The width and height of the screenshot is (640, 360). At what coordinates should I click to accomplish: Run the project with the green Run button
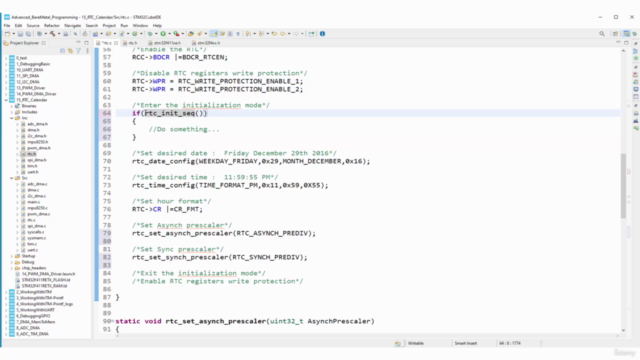coord(163,34)
